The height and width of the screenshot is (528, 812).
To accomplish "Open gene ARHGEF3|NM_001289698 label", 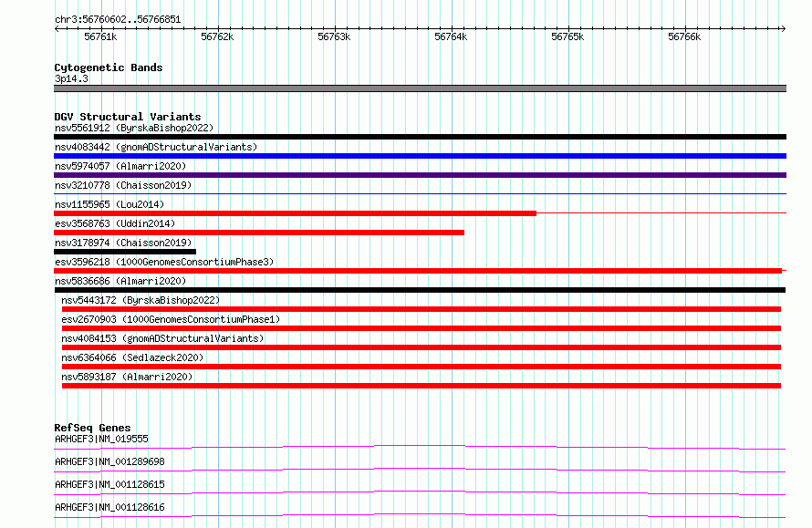I will [109, 461].
